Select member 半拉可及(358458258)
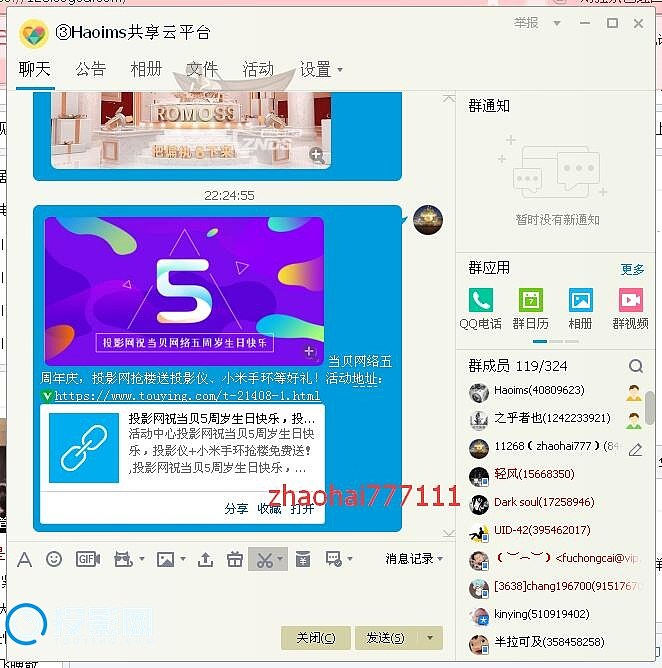 pyautogui.click(x=554, y=642)
